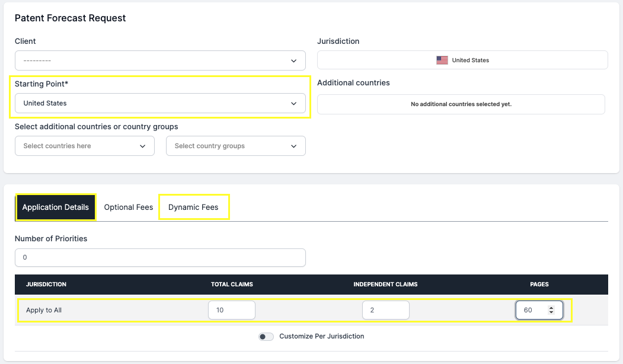Click the Select country groups chevron
This screenshot has height=364, width=623.
click(x=293, y=146)
